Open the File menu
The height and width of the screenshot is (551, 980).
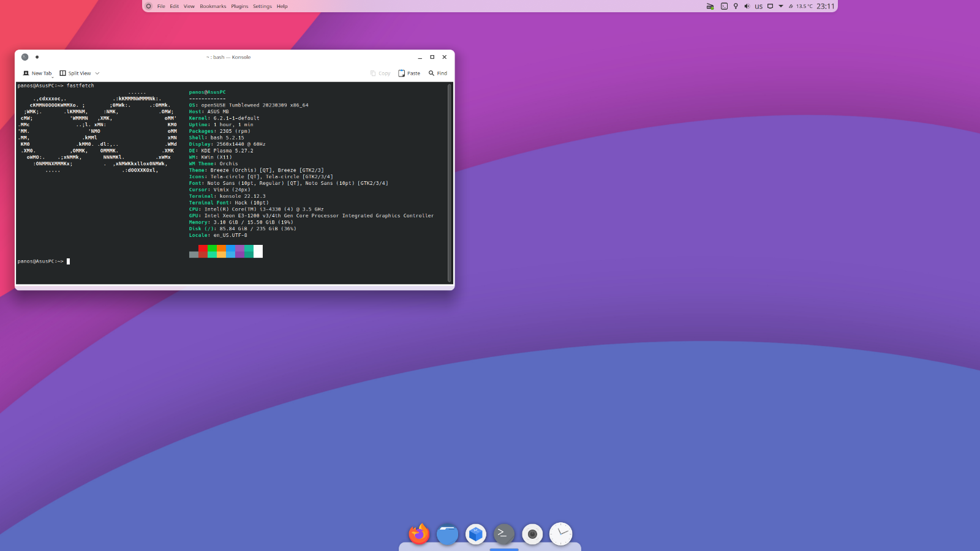coord(161,6)
